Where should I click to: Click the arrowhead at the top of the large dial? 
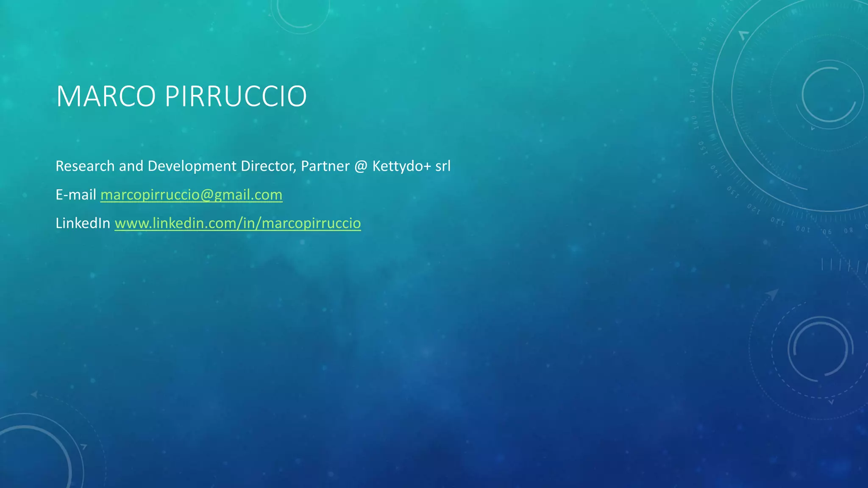(x=743, y=35)
